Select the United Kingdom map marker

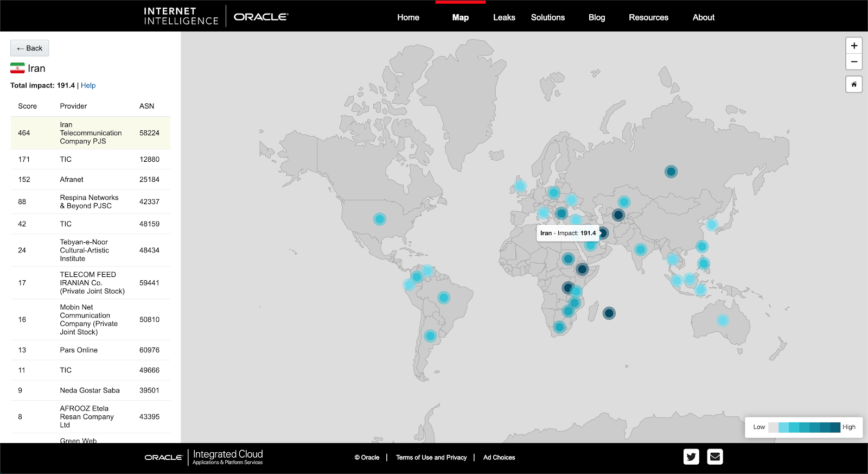click(x=520, y=187)
